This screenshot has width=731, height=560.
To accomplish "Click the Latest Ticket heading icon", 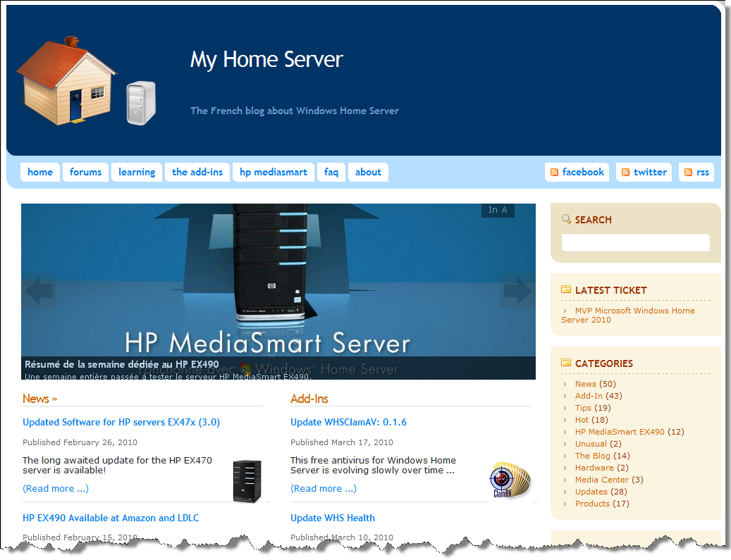I will 566,290.
